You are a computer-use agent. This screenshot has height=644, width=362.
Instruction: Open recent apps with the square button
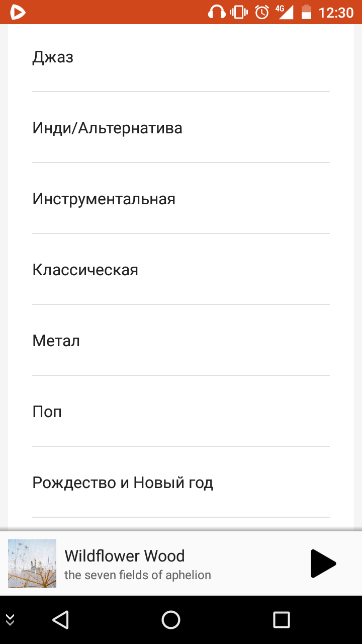[282, 620]
